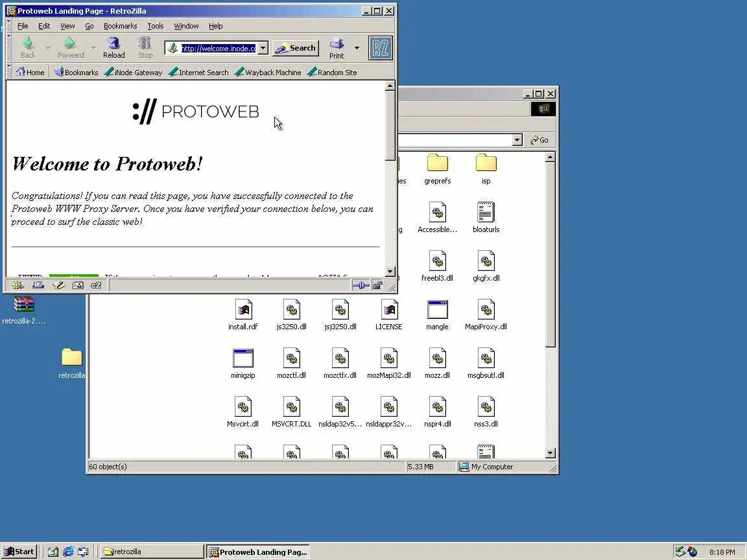Select the minigzip application file

pyautogui.click(x=243, y=363)
